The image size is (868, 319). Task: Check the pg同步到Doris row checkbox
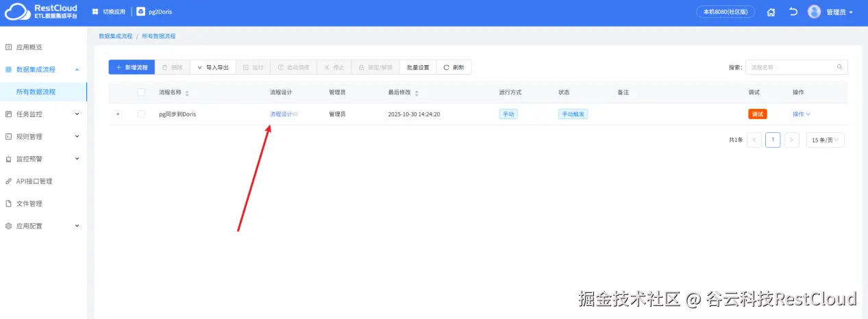[141, 114]
